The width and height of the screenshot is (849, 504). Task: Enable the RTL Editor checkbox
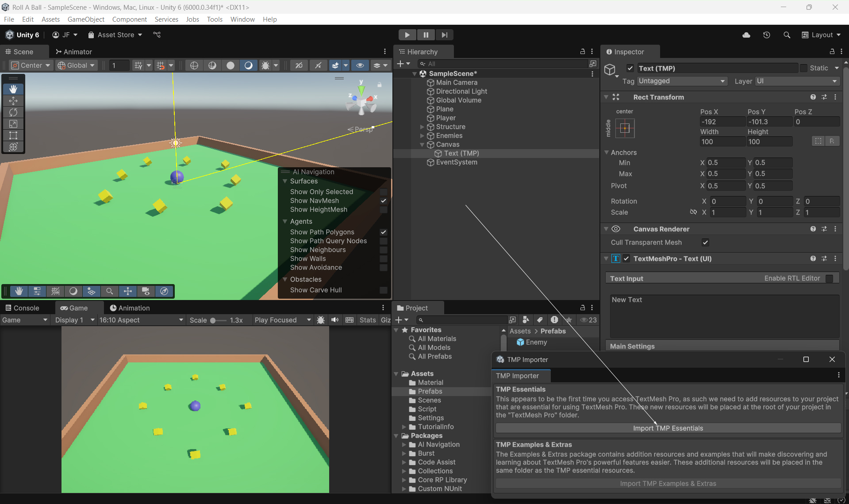tap(829, 278)
